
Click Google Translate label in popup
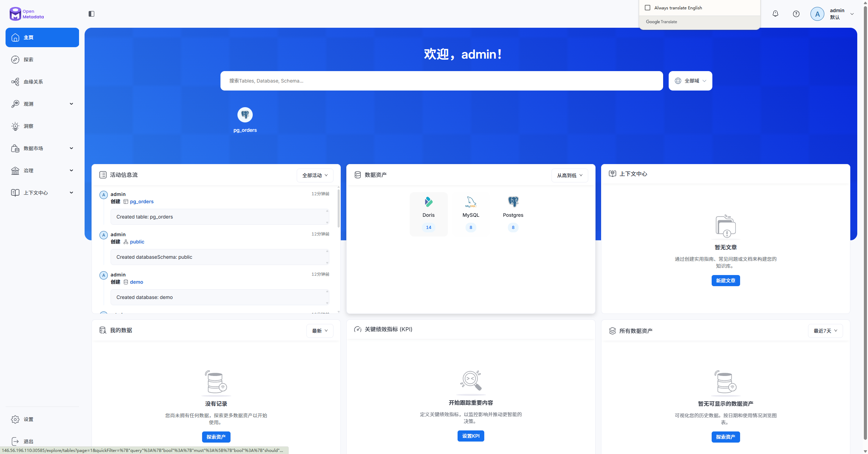pos(661,22)
